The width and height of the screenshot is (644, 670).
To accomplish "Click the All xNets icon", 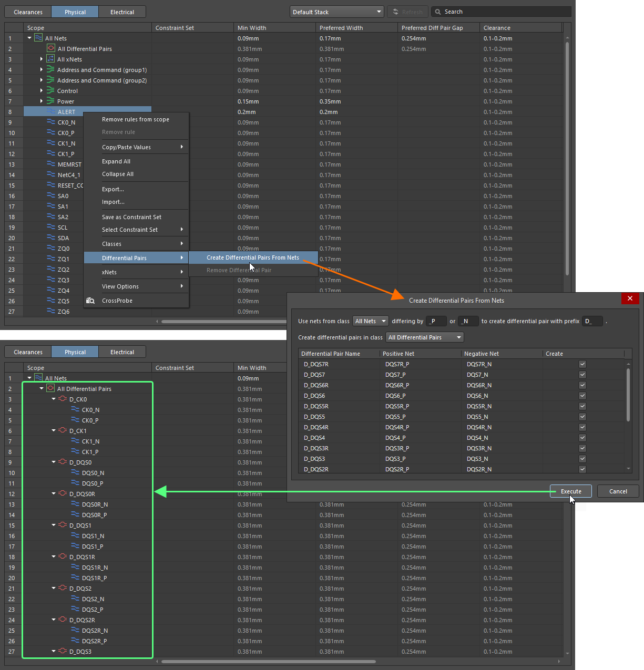I will 50,59.
